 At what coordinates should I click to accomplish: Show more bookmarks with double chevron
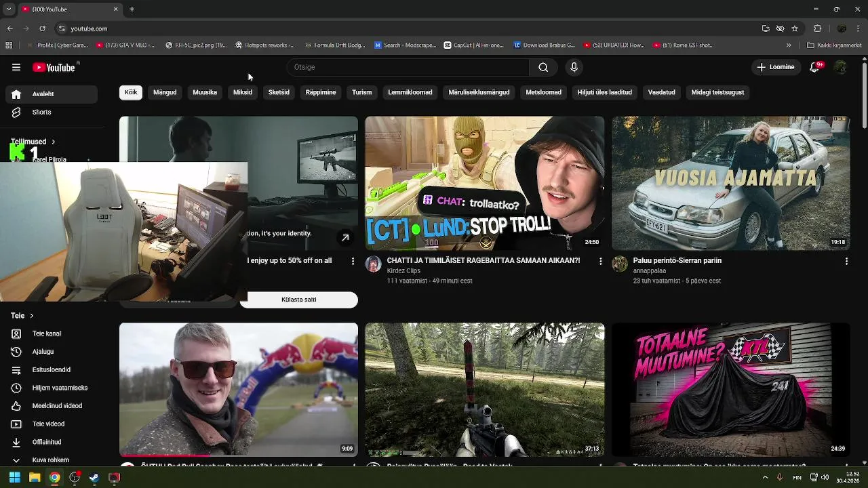pos(789,45)
